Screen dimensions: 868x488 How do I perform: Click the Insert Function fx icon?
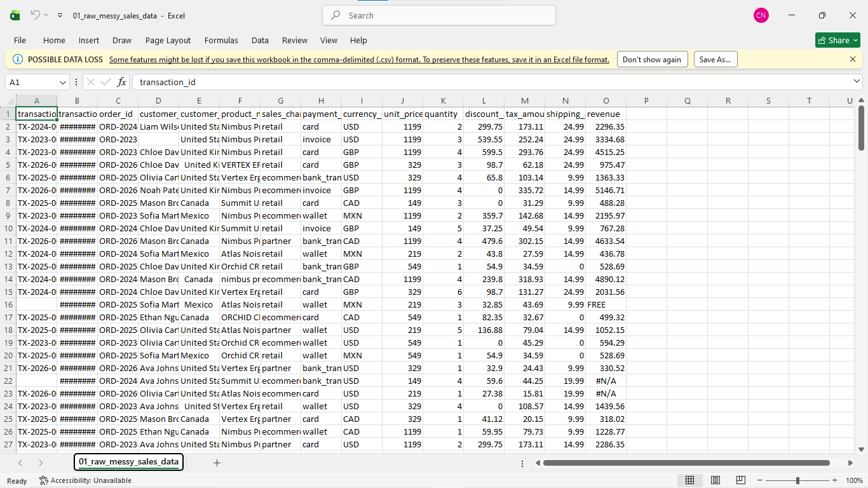pos(121,82)
